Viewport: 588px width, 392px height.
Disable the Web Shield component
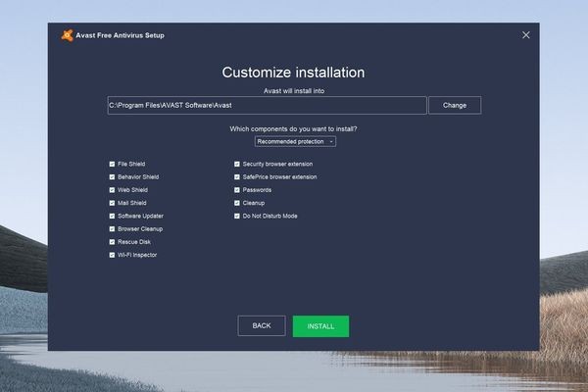click(x=112, y=190)
